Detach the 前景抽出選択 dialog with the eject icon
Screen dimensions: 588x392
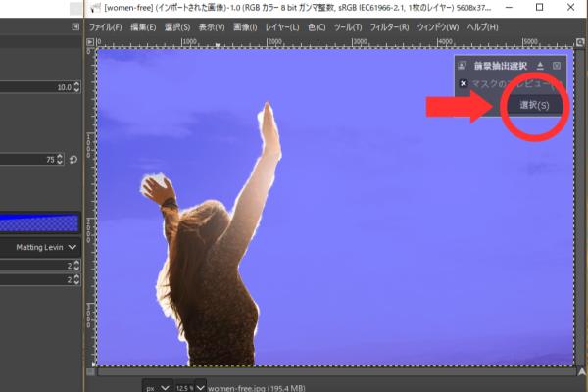(x=540, y=66)
